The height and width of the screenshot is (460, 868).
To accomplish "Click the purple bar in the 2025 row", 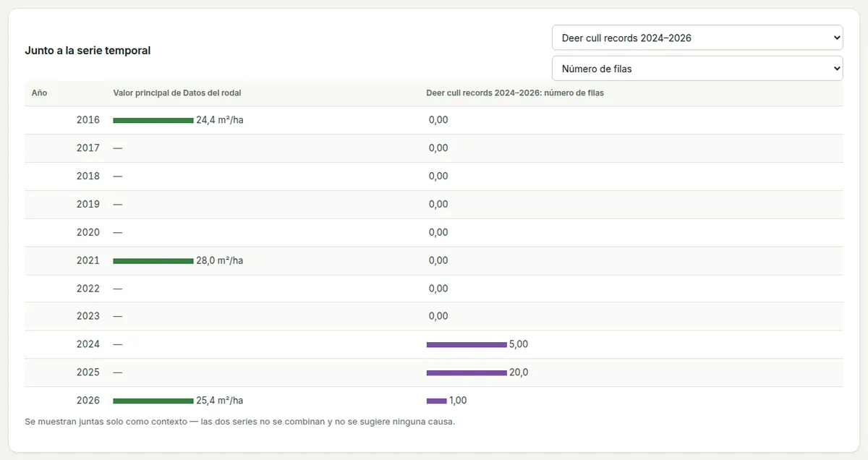I will [x=467, y=373].
